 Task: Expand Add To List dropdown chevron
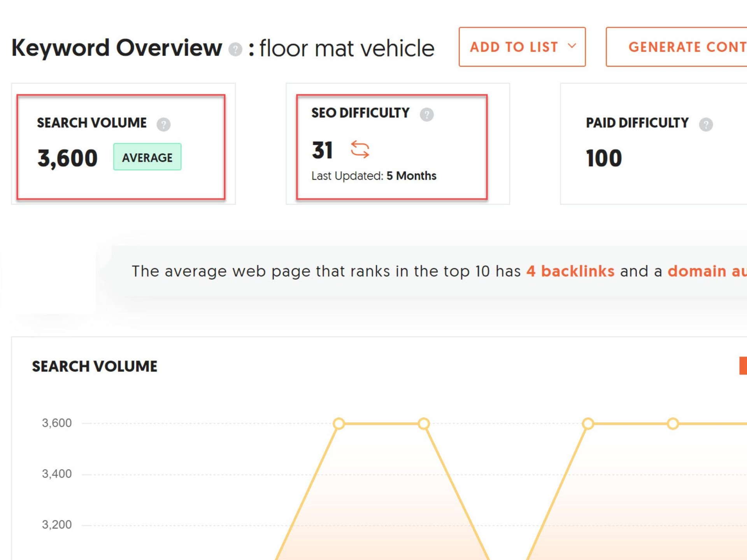pyautogui.click(x=572, y=46)
